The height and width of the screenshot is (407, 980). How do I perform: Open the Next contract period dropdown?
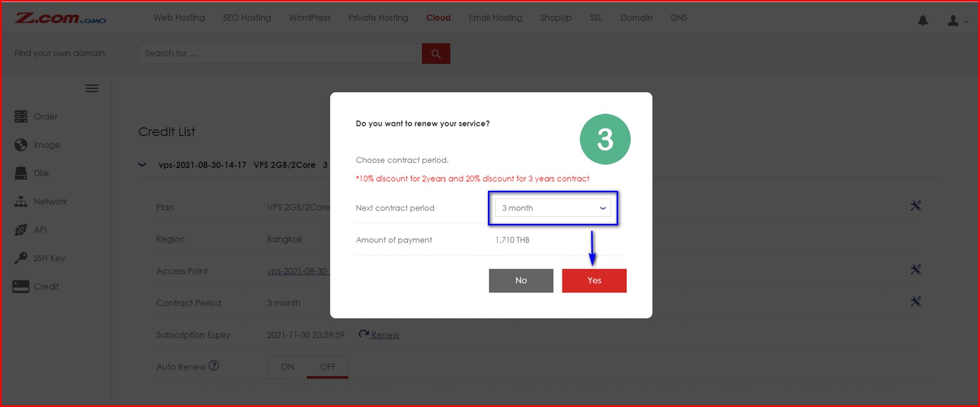pyautogui.click(x=553, y=208)
